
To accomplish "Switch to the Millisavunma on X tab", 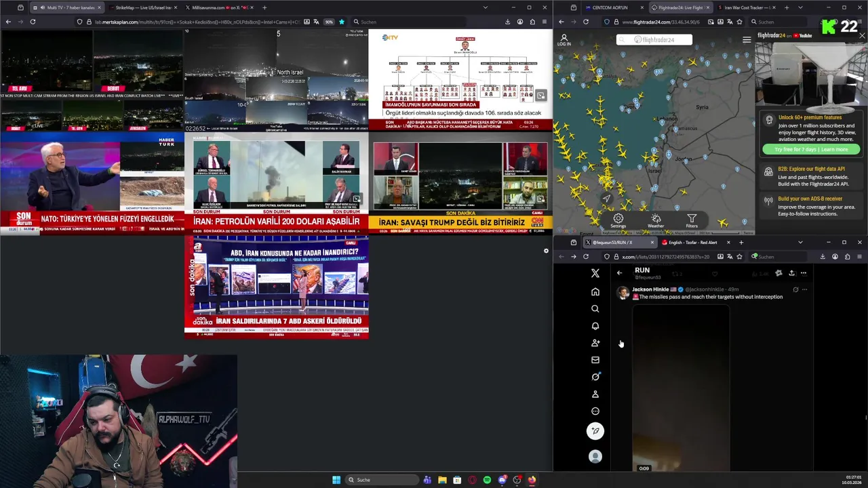I will pyautogui.click(x=219, y=7).
